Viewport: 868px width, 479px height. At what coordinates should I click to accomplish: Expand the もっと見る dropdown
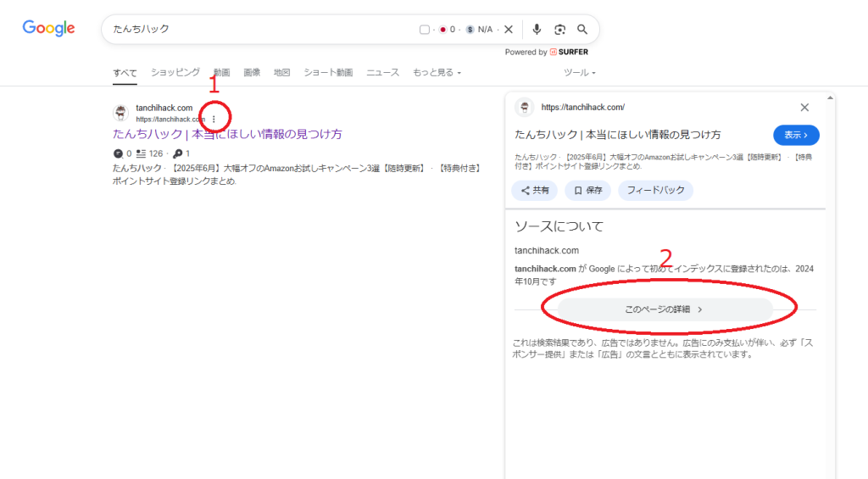(x=437, y=73)
